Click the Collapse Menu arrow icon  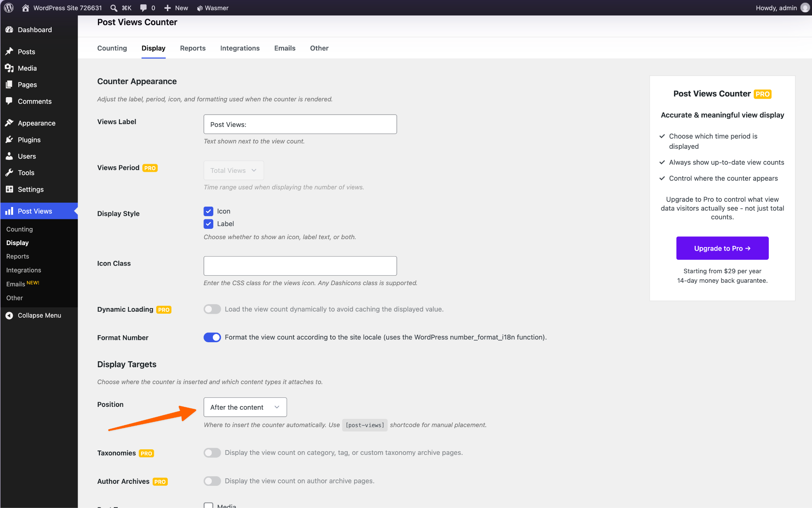9,315
